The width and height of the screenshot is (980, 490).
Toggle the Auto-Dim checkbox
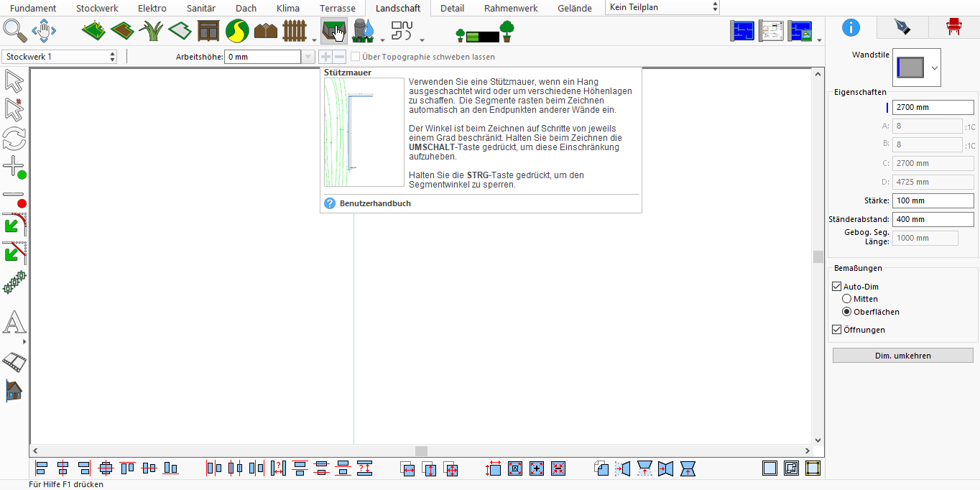[x=836, y=287]
